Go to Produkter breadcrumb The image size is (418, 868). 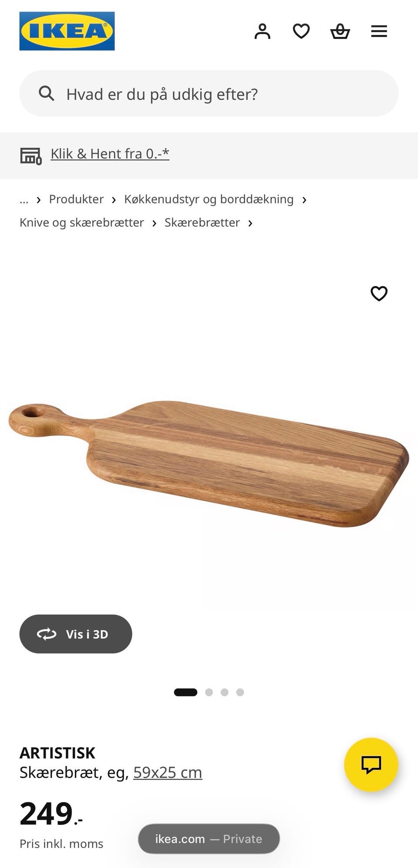pyautogui.click(x=76, y=199)
